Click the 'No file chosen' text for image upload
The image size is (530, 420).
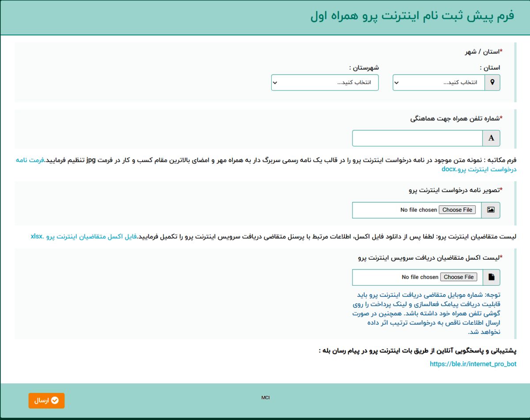click(419, 210)
